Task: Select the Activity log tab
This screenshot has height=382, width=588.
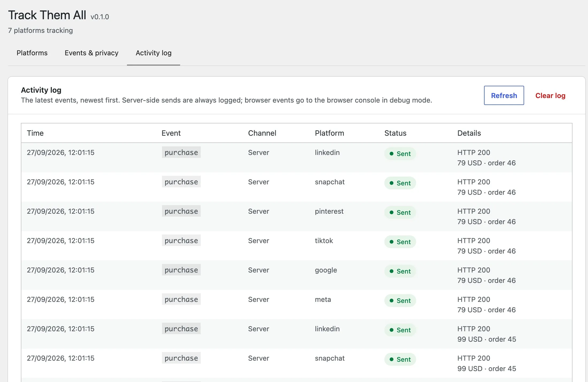Action: [x=153, y=53]
